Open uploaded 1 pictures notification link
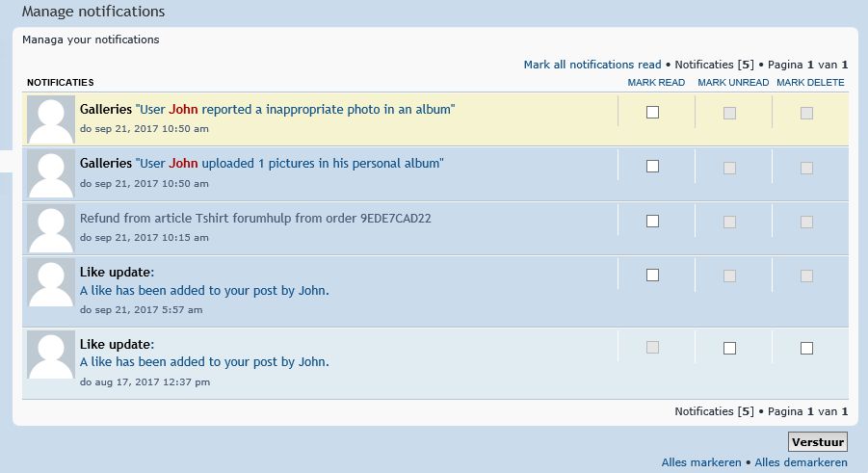The width and height of the screenshot is (868, 473). tap(290, 164)
